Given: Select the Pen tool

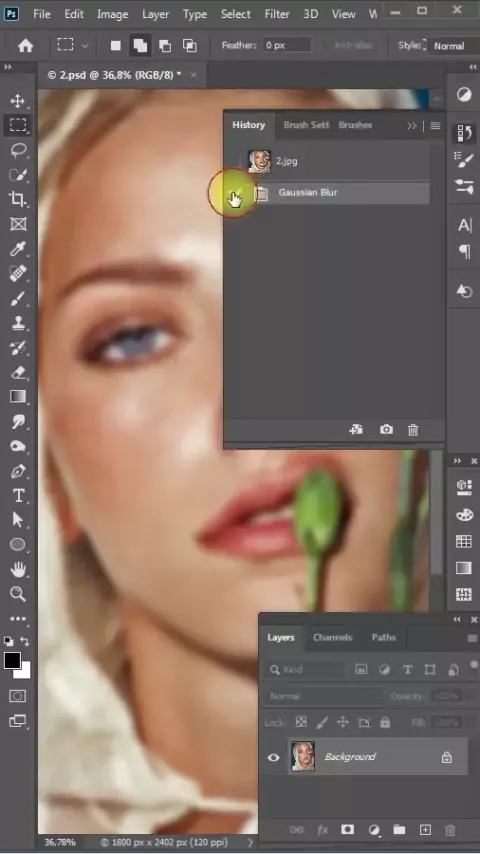Looking at the screenshot, I should click(x=17, y=471).
